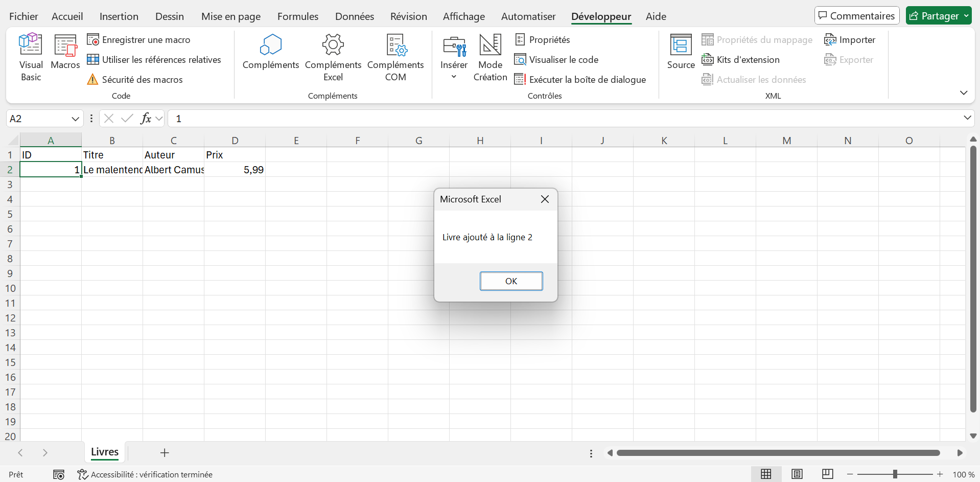Switch to Normal view
The height and width of the screenshot is (482, 980).
(766, 474)
